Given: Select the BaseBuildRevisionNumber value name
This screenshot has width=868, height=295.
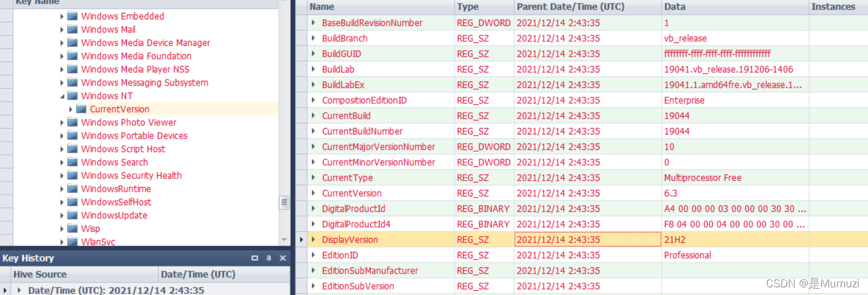Looking at the screenshot, I should coord(372,23).
